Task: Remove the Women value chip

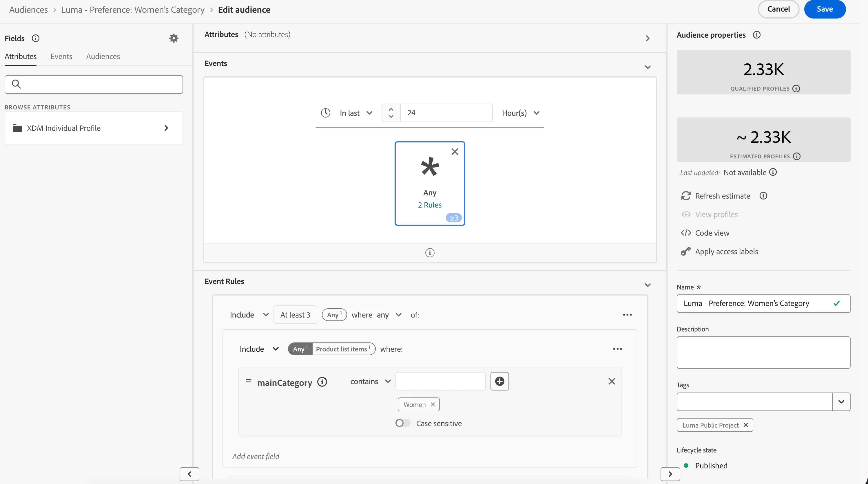Action: pyautogui.click(x=433, y=405)
